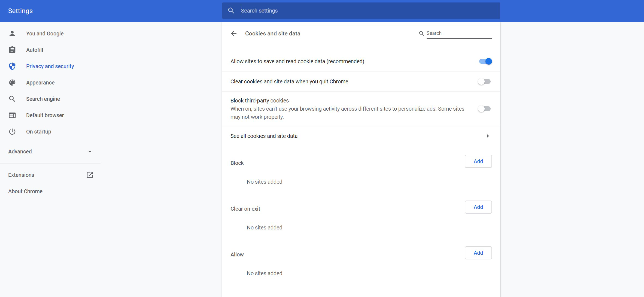Add a site to the Allow list

[x=478, y=253]
